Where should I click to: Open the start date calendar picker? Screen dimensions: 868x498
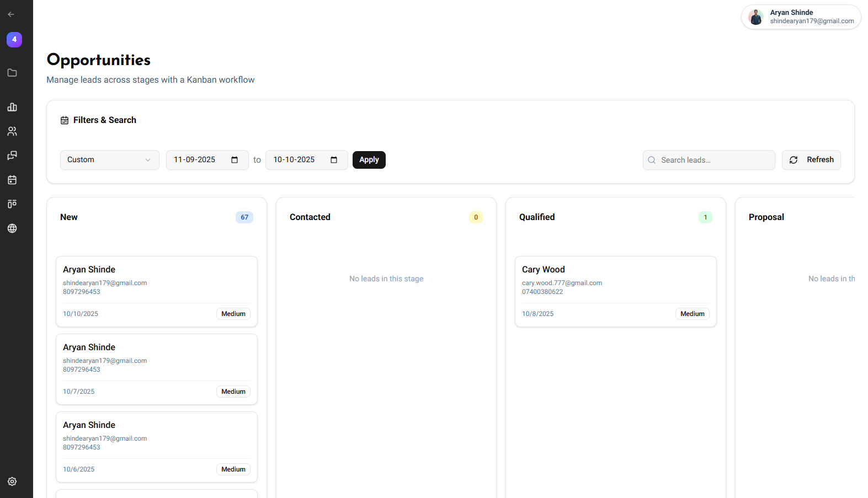(235, 160)
